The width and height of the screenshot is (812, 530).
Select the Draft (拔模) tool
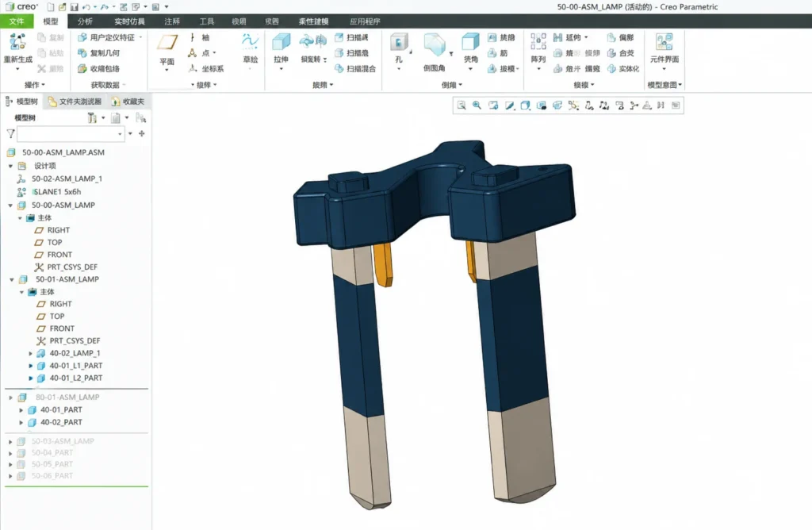pyautogui.click(x=501, y=68)
